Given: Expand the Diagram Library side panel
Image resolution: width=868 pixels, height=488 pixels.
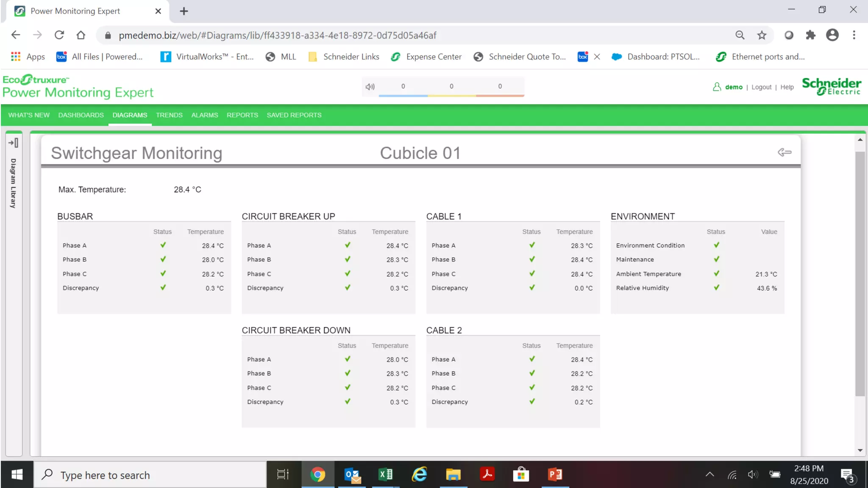Looking at the screenshot, I should tap(14, 143).
